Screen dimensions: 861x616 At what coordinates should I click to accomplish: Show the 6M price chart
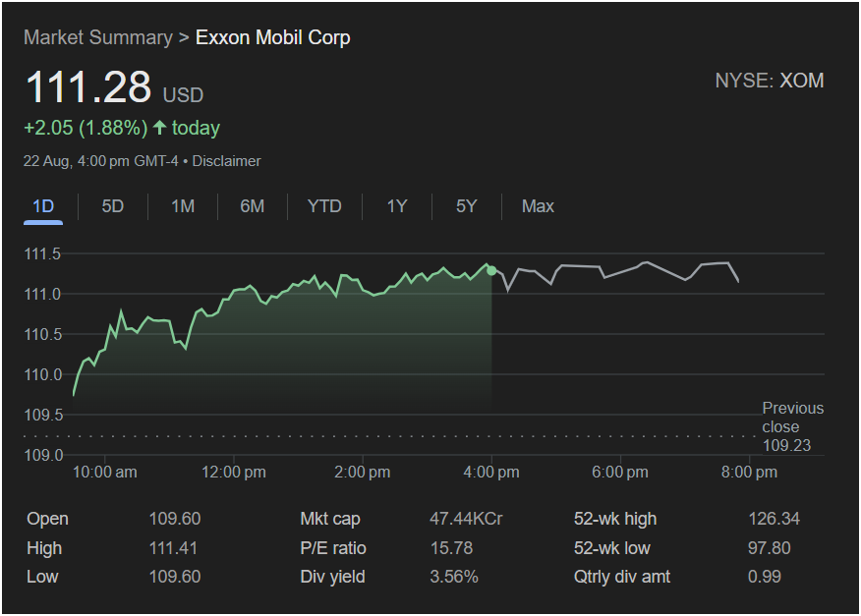pos(253,206)
